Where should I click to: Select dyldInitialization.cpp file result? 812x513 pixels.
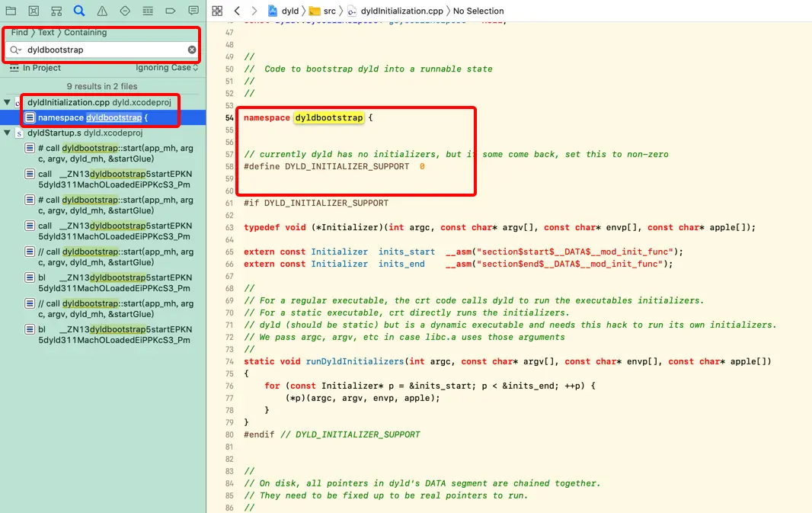point(99,103)
